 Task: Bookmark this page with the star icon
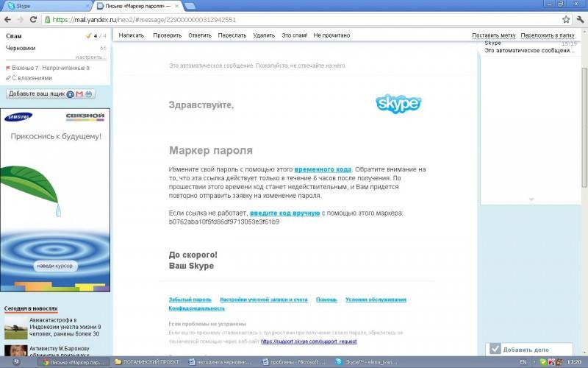[x=566, y=20]
